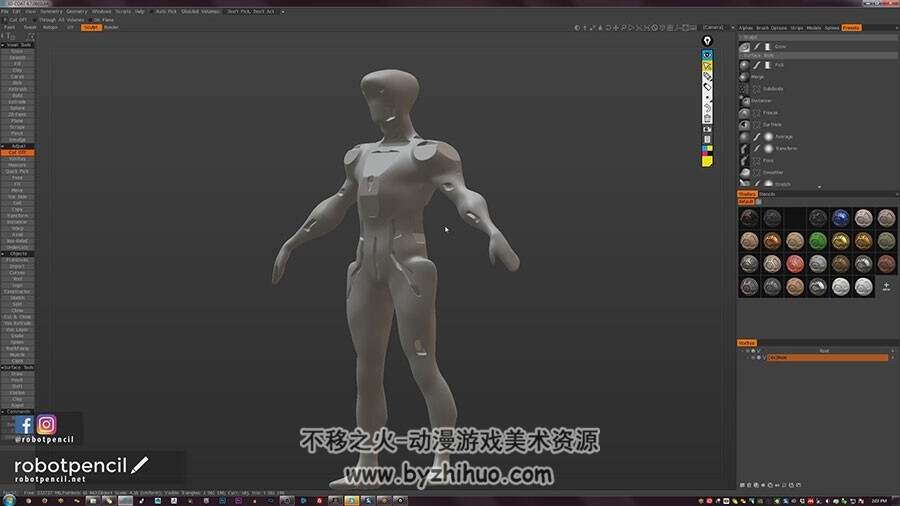Switch to the Render room tab
This screenshot has height=506, width=900.
click(111, 27)
